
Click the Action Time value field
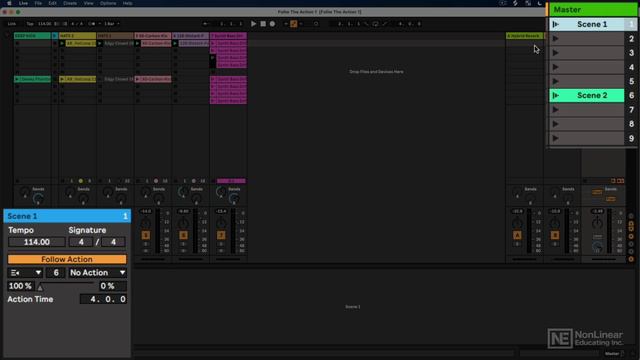click(103, 299)
